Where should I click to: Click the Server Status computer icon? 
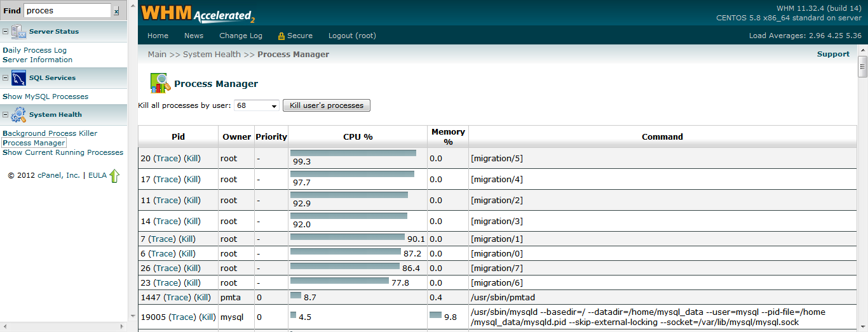pyautogui.click(x=18, y=32)
